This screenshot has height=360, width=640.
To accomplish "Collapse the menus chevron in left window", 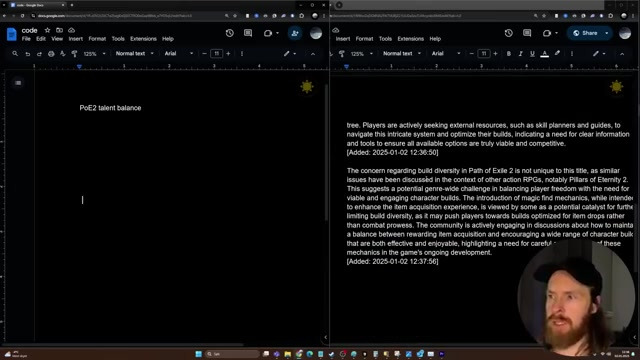I will click(313, 53).
